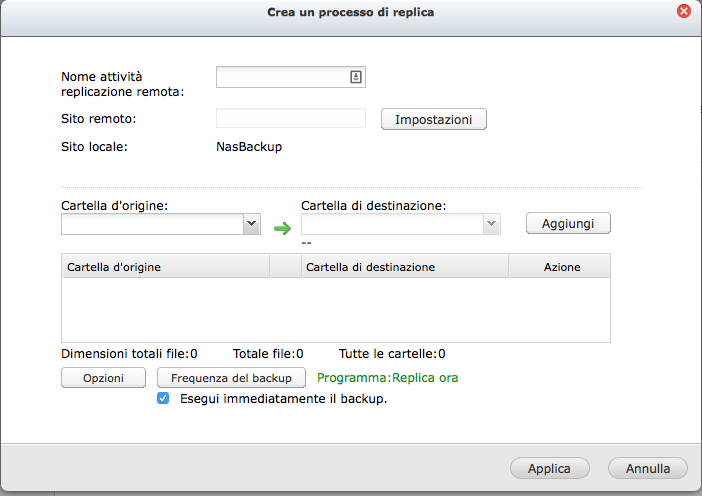Click the green arrow between folder selectors
702x496 pixels.
[x=282, y=229]
